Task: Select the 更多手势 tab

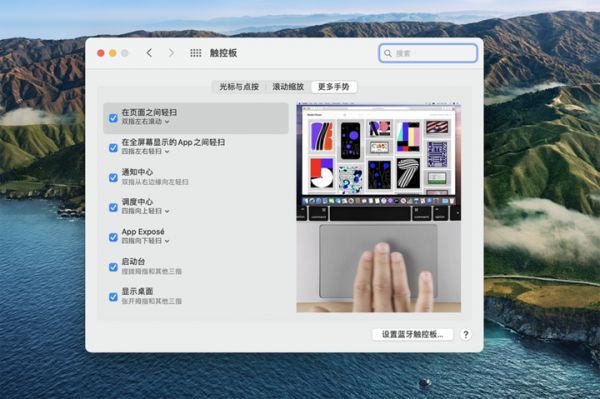Action: coord(334,87)
